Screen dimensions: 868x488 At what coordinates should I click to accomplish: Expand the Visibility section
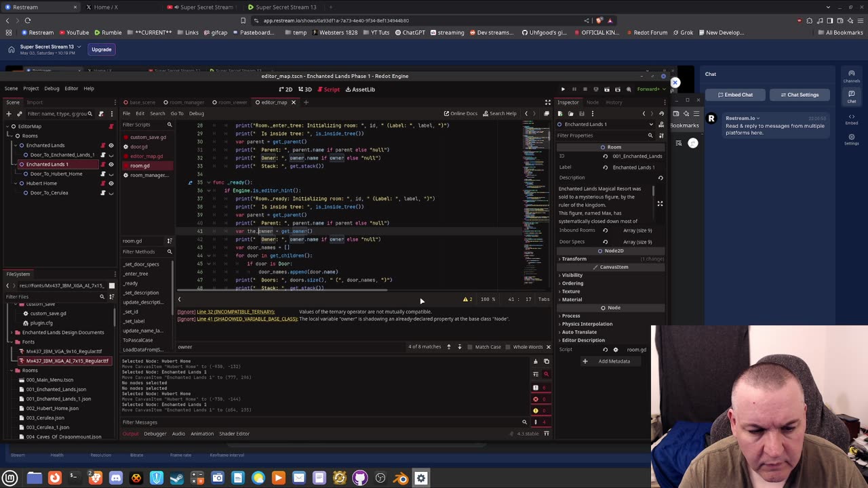[609, 275]
